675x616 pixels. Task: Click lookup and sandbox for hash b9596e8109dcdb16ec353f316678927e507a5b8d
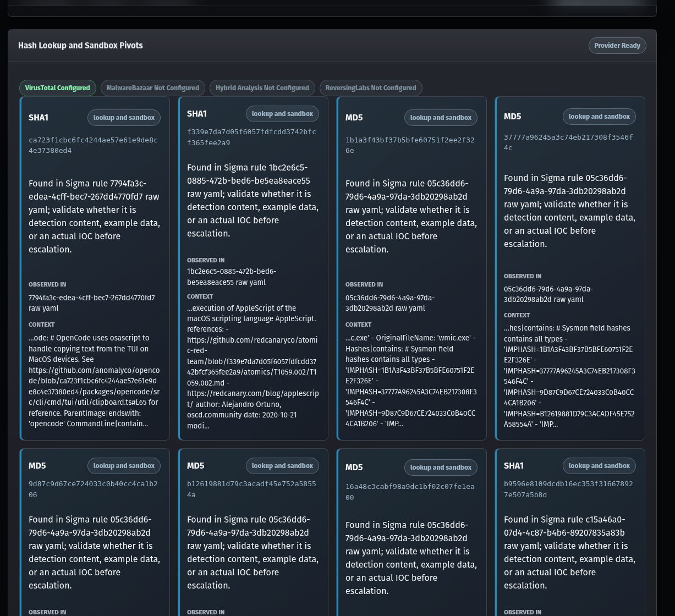click(x=599, y=466)
